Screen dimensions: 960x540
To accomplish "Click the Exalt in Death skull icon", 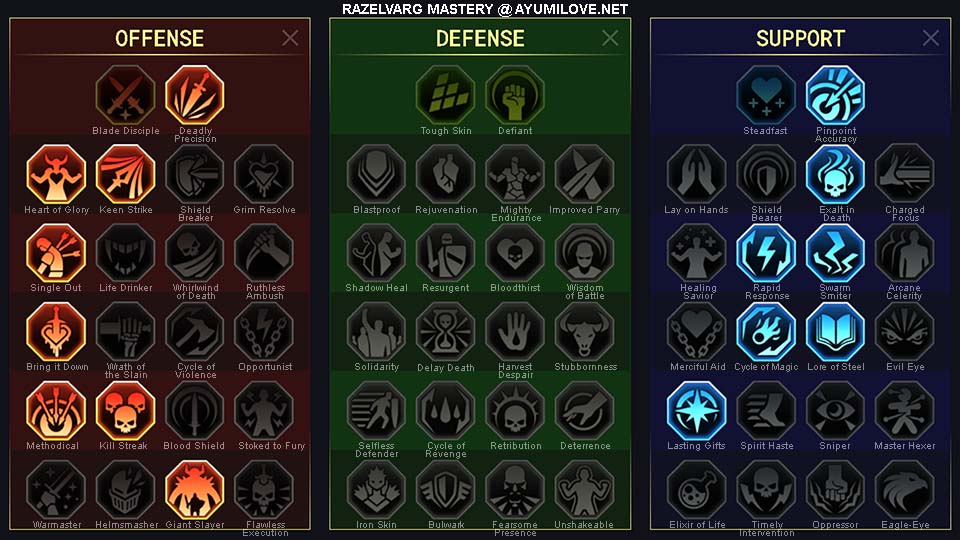I will tap(835, 174).
